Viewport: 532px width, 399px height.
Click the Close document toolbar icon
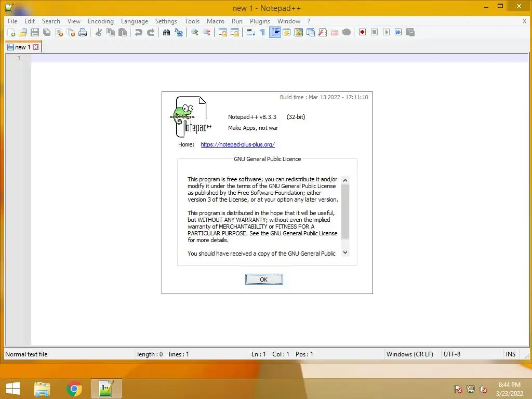point(59,33)
